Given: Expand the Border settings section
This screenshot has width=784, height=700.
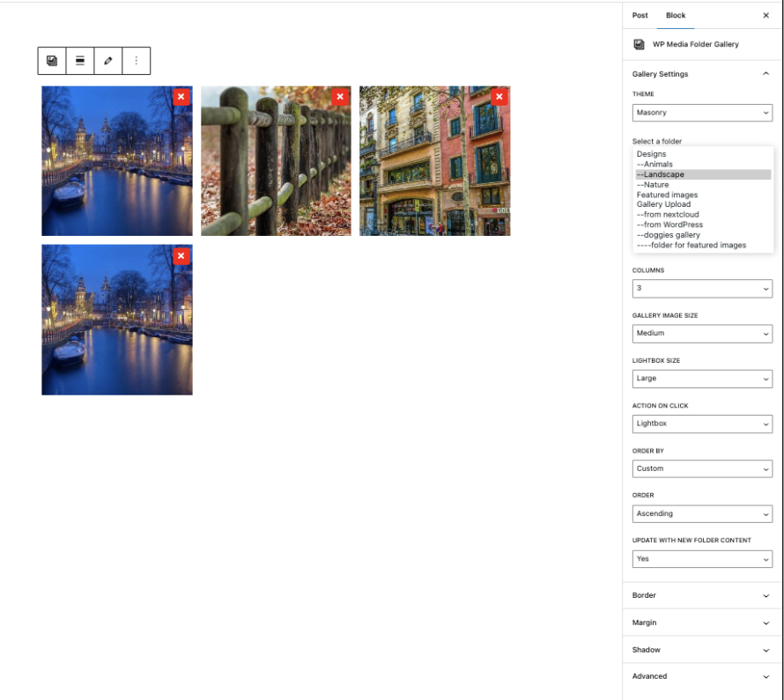Looking at the screenshot, I should (x=702, y=595).
